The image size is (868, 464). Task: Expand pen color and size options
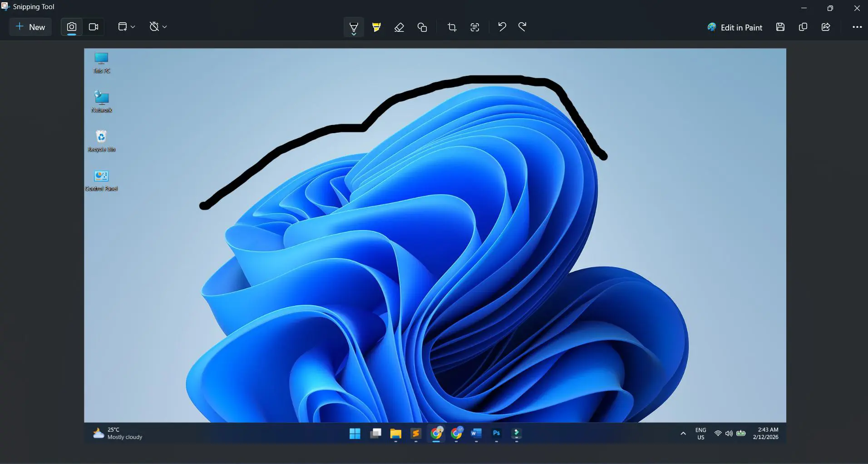click(x=354, y=34)
